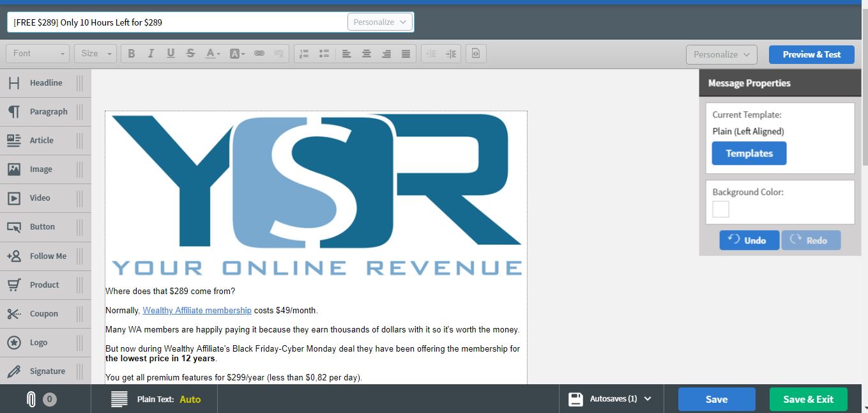Increase the indent
This screenshot has width=868, height=413.
click(x=451, y=54)
